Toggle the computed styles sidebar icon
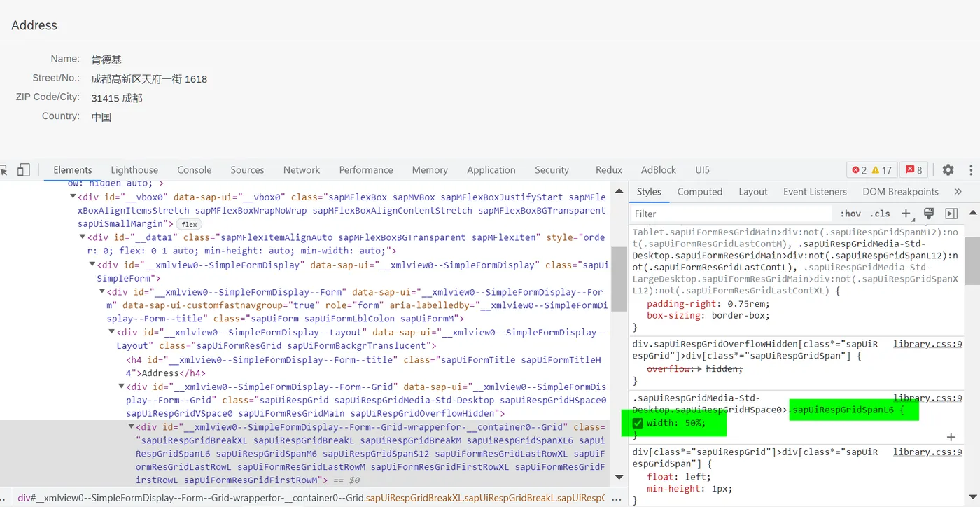Viewport: 980px width, 507px height. coord(951,214)
